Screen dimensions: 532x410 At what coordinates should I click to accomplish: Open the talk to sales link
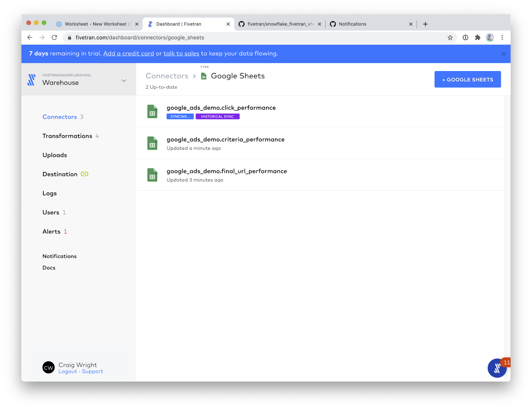[x=181, y=54]
